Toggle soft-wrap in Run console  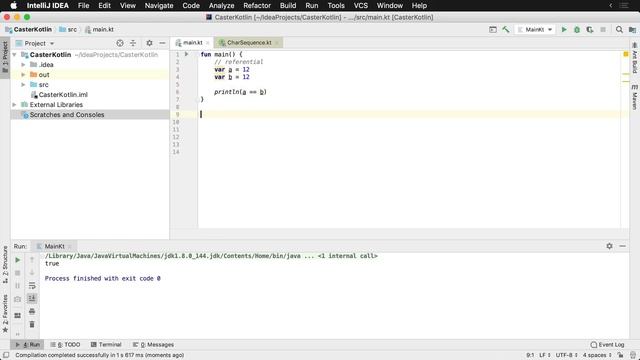[x=32, y=286]
